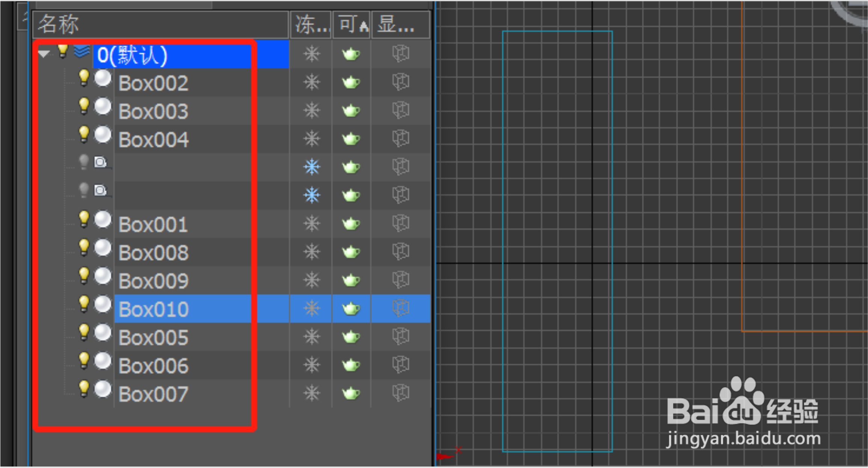Sort by the 可 renderable column header

point(352,25)
